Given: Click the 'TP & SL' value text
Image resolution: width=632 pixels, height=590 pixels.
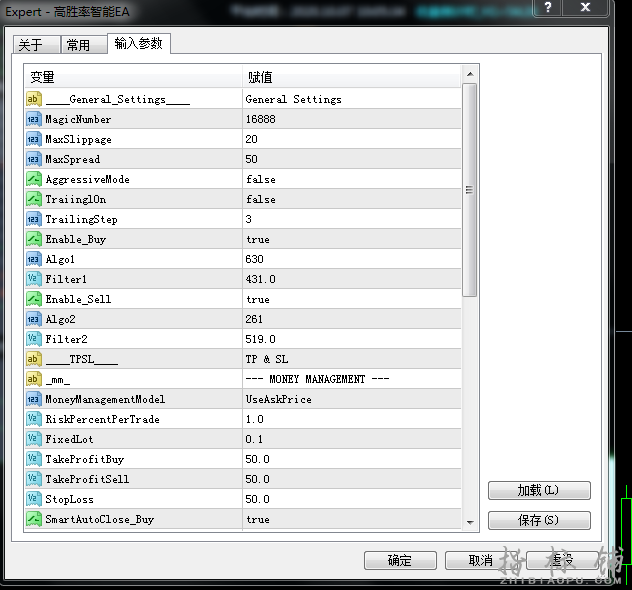Looking at the screenshot, I should coord(267,359).
